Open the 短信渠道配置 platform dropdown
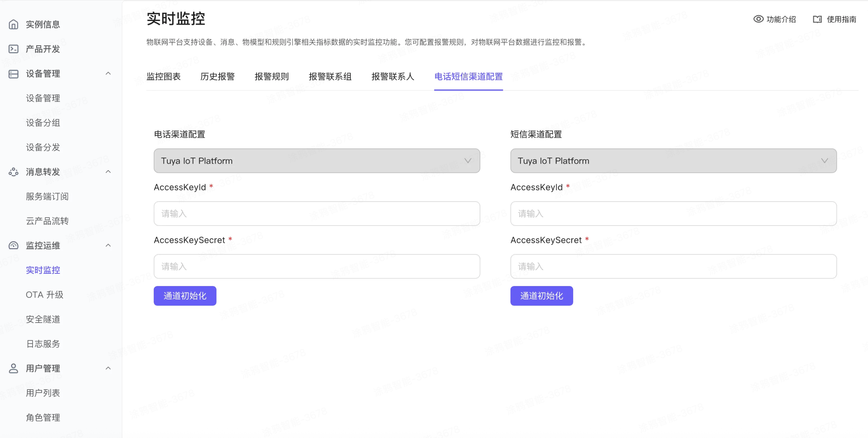This screenshot has height=438, width=868. (673, 161)
